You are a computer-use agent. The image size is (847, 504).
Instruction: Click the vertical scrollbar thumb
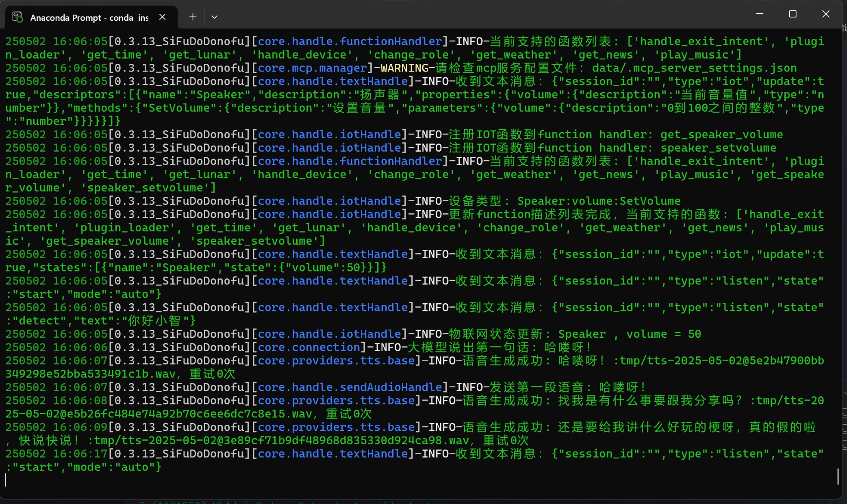point(838,476)
